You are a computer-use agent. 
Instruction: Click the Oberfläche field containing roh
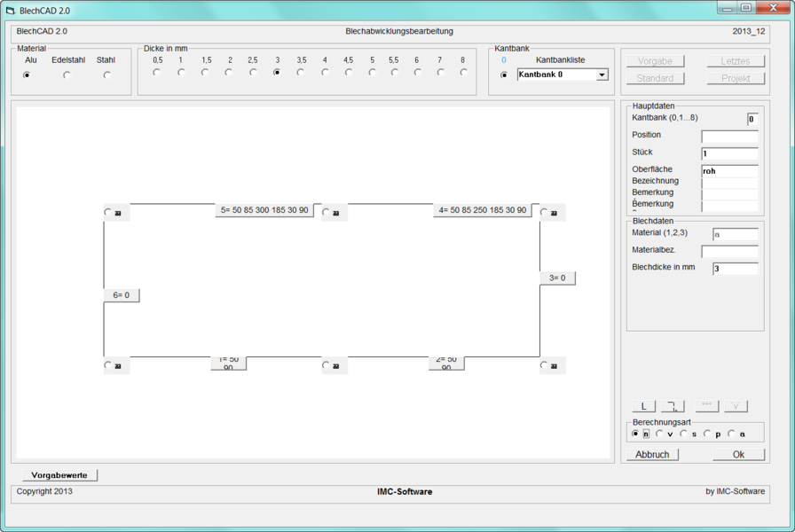pos(729,171)
